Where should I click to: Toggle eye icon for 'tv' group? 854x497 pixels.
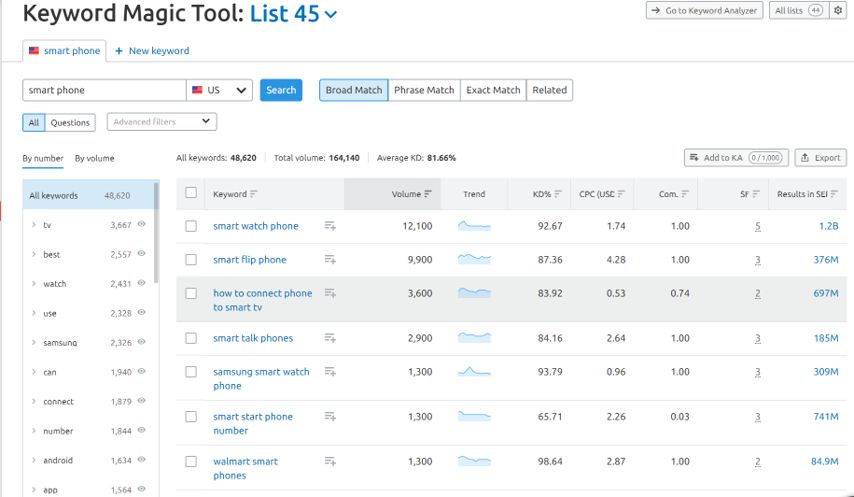pos(141,225)
